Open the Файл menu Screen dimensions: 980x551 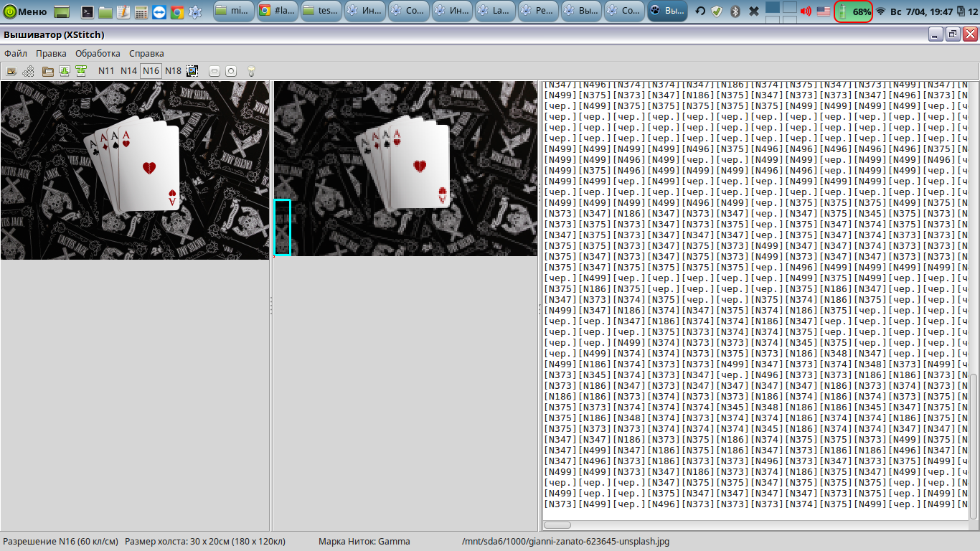16,53
